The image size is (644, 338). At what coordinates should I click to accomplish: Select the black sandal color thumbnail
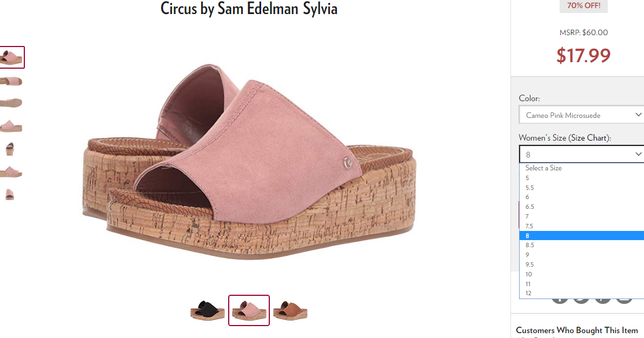coord(208,310)
